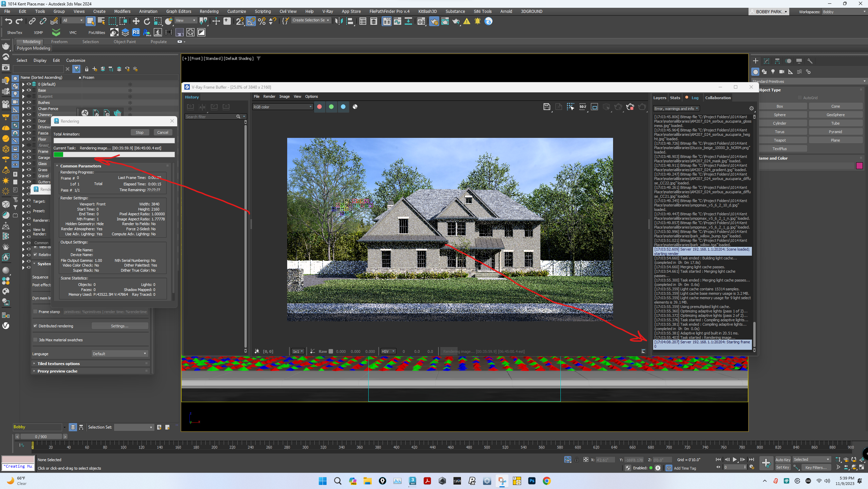This screenshot has height=489, width=868.
Task: Open the Create Selection Set dropdown
Action: pyautogui.click(x=311, y=20)
